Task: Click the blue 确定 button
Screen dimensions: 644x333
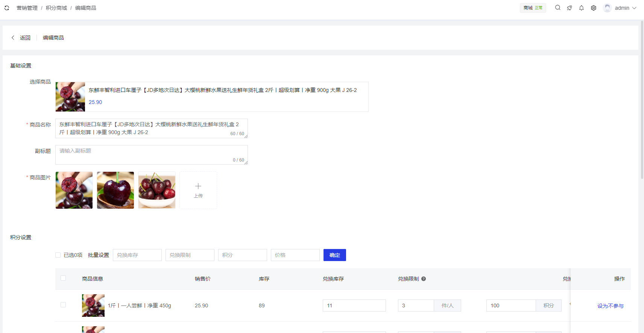Action: click(x=334, y=255)
